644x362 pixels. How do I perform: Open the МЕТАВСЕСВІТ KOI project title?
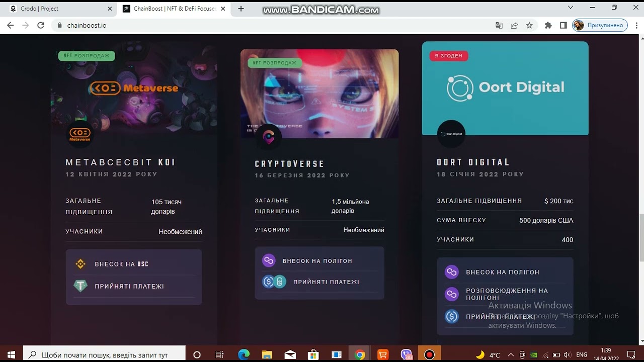tap(121, 162)
